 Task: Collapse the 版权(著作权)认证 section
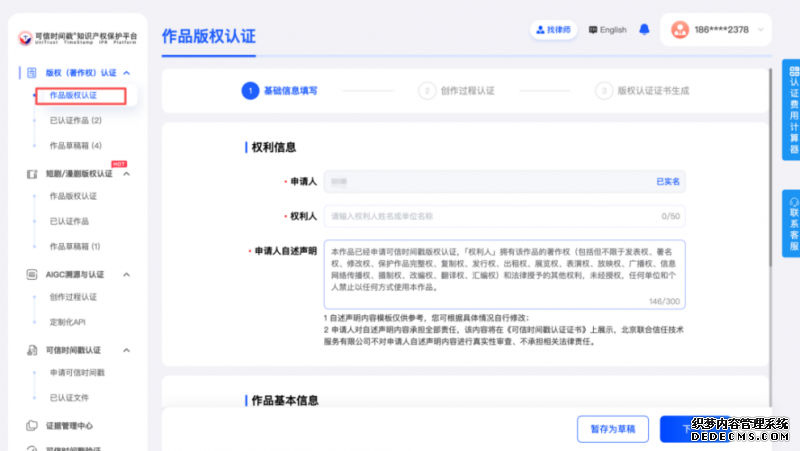pyautogui.click(x=126, y=73)
